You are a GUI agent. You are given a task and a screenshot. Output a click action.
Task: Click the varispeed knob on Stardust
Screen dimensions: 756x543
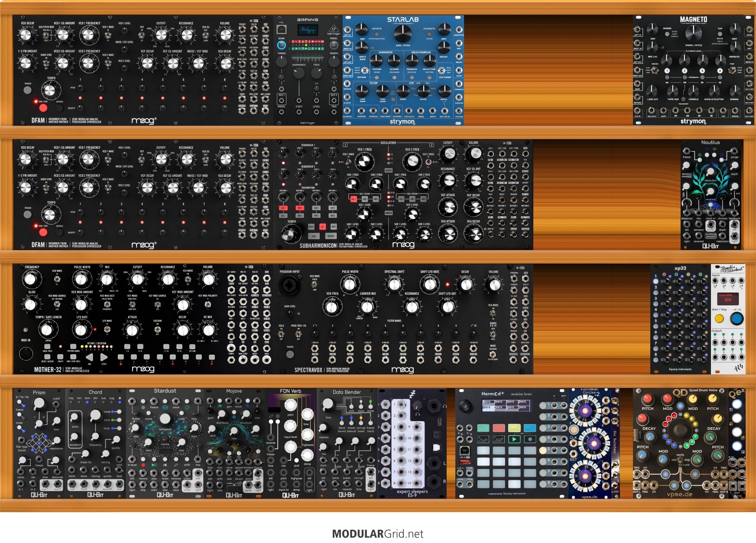click(x=165, y=419)
